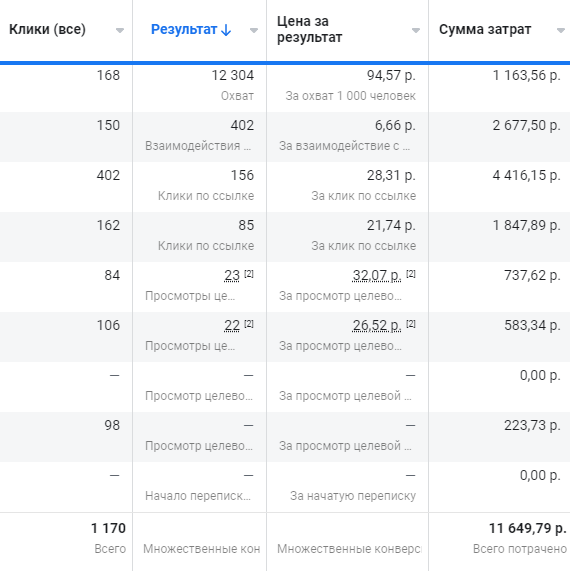Click underlined price 32,07 р.

377,275
